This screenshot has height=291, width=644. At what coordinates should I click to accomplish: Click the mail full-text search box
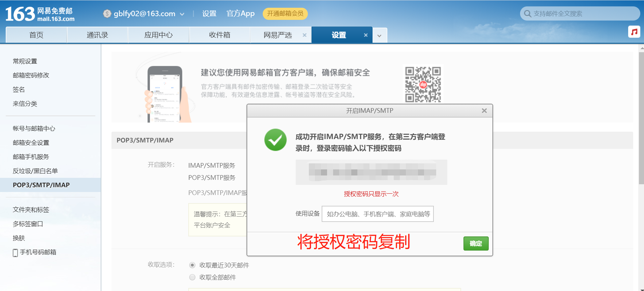tap(580, 14)
